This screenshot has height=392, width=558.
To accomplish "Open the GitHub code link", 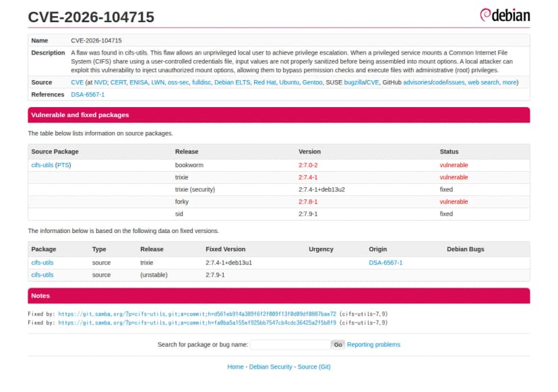I will pos(439,83).
